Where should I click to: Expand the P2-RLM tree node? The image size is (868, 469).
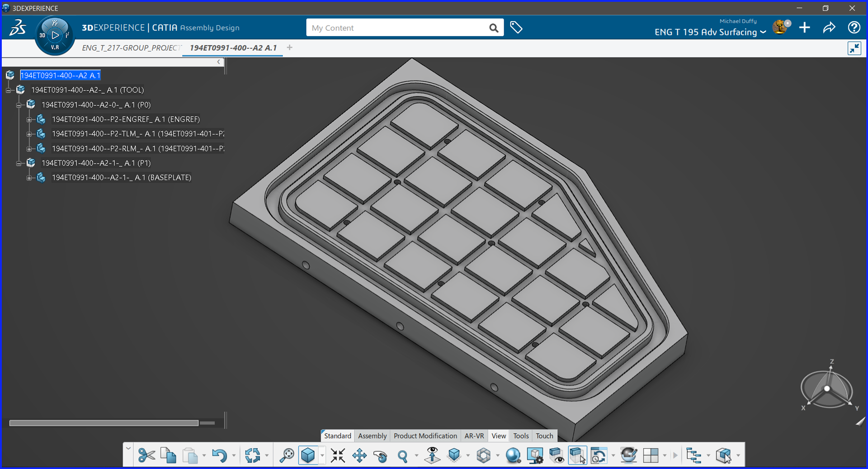coord(29,149)
